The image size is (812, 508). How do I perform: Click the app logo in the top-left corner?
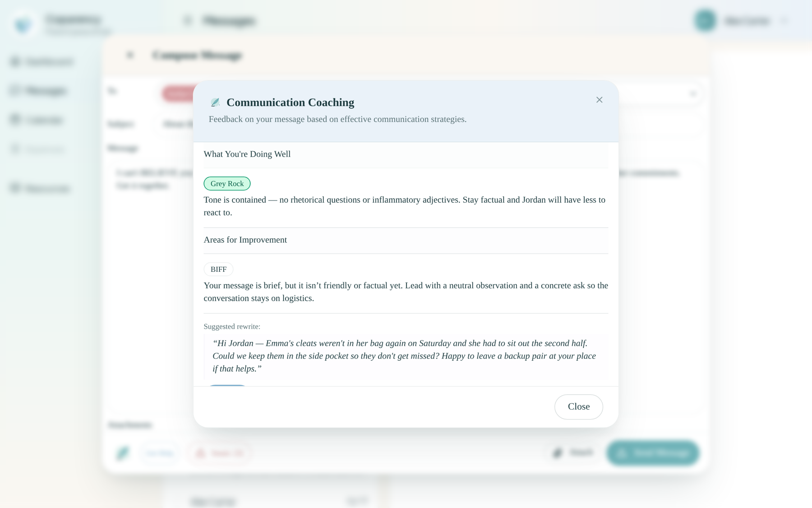[x=23, y=25]
